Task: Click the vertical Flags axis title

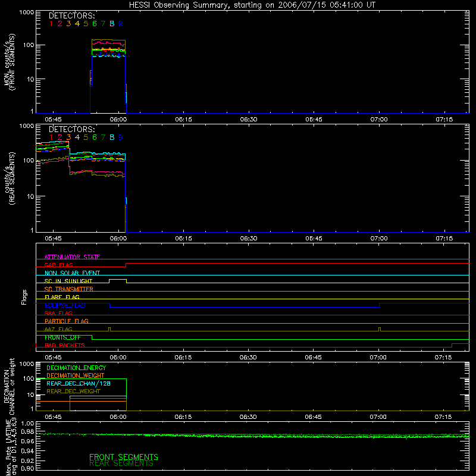Action: [24, 297]
